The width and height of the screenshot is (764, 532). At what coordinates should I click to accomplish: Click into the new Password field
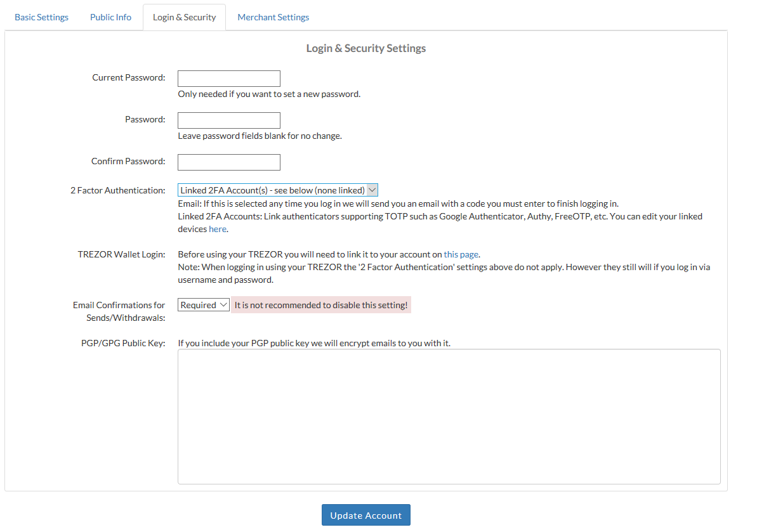[x=228, y=120]
